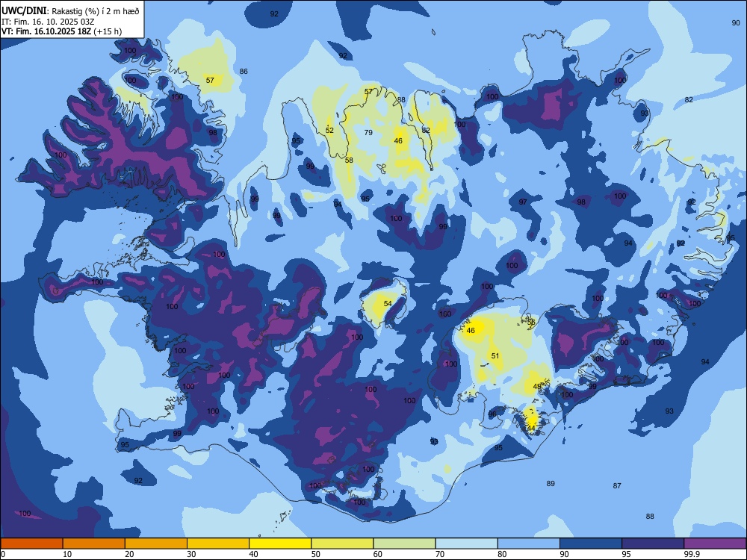Click the legend tick label '50'
The height and width of the screenshot is (560, 747).
click(x=315, y=554)
